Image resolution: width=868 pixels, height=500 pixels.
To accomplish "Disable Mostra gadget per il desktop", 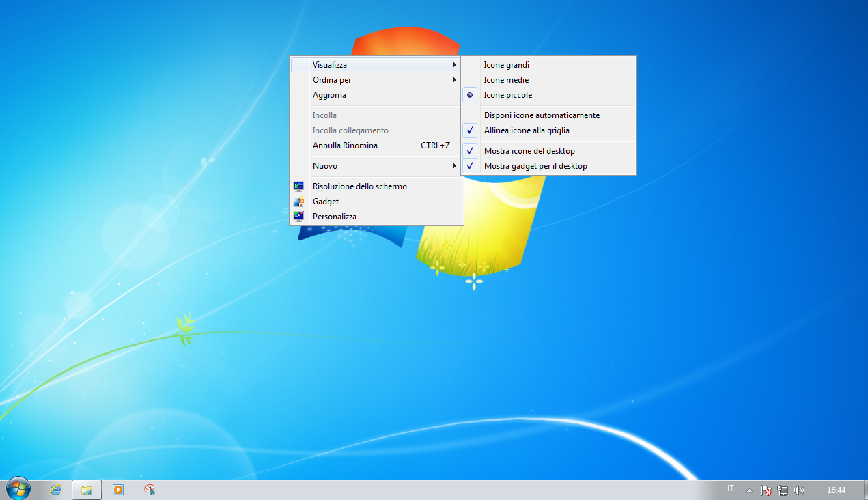I will [x=535, y=166].
